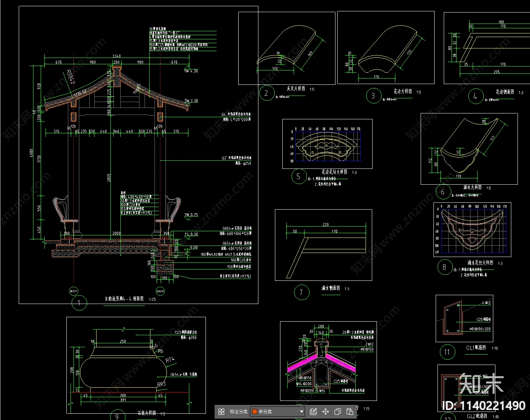The image size is (530, 420).
Task: Click the 3340 overall width dimension
Action: click(x=116, y=56)
